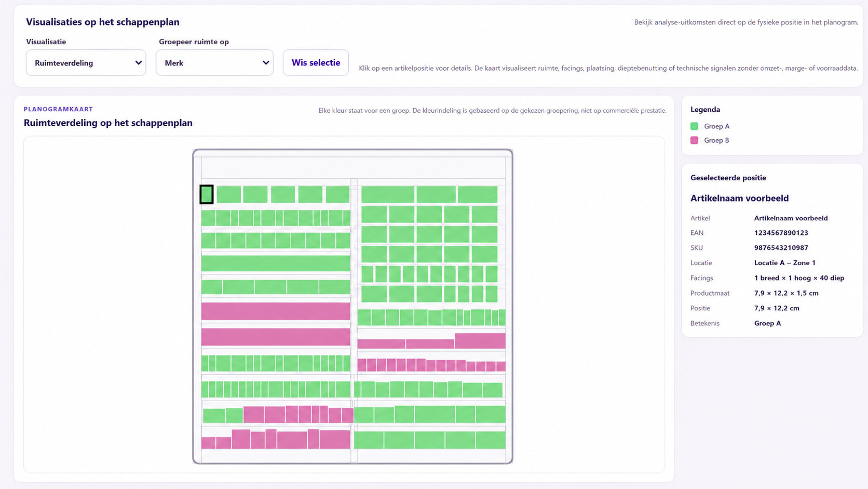The width and height of the screenshot is (868, 489).
Task: Select first green block on top right shelf
Action: pyautogui.click(x=388, y=194)
